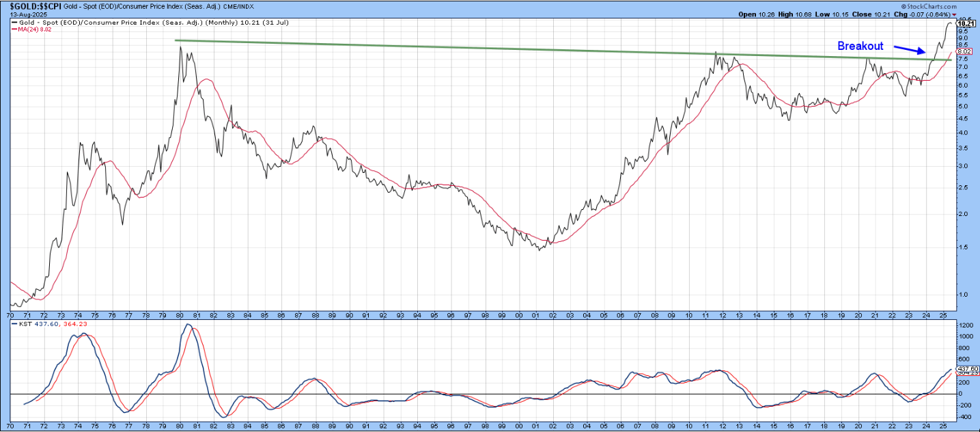
Task: Click the Breakout annotation text
Action: (x=860, y=46)
